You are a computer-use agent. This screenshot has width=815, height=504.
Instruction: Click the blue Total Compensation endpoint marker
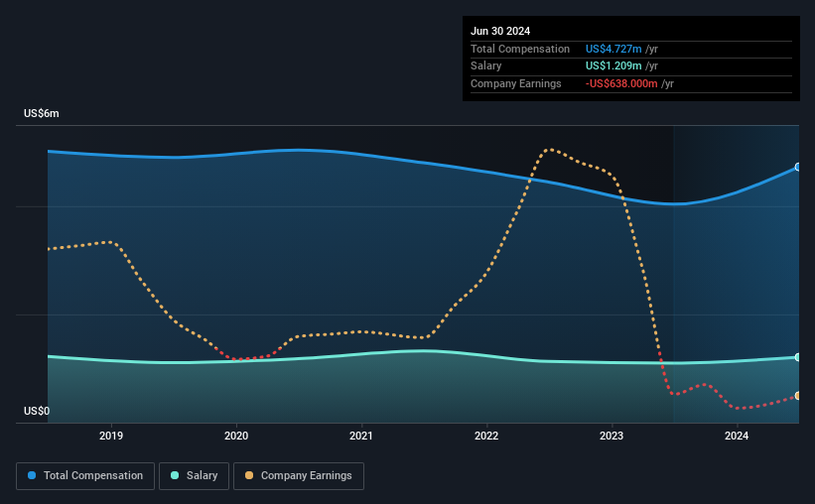click(797, 167)
